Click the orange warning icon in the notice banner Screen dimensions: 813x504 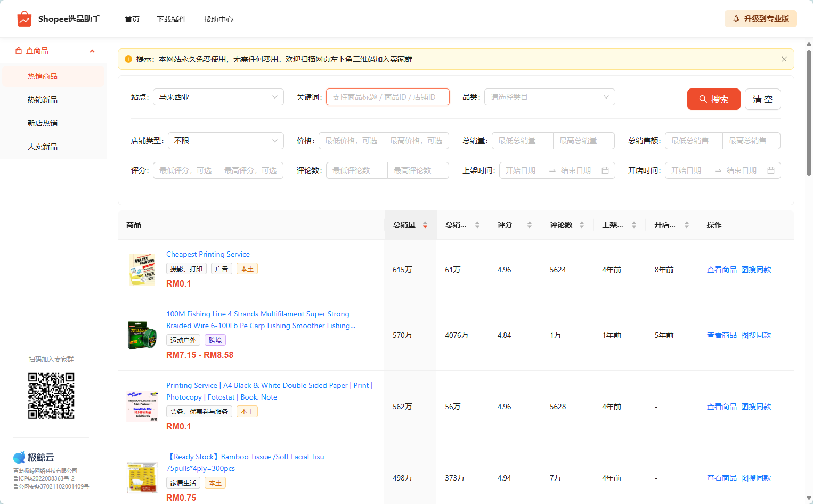(128, 59)
